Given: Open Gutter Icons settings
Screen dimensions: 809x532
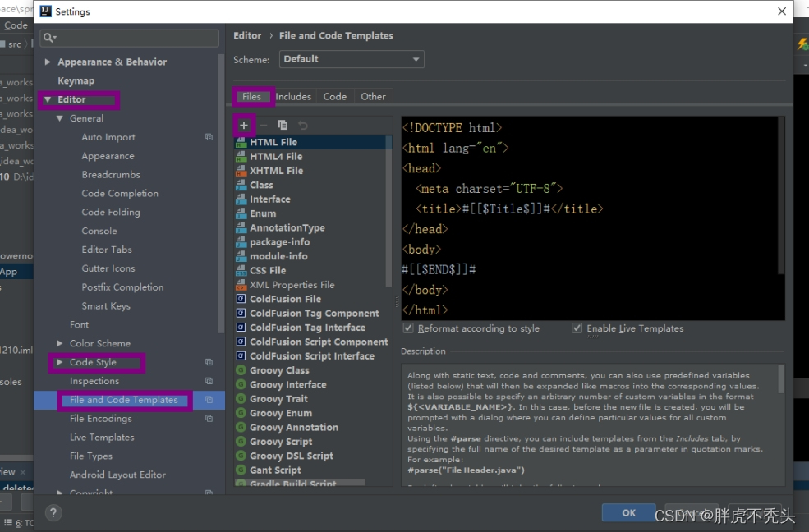Looking at the screenshot, I should pyautogui.click(x=108, y=268).
